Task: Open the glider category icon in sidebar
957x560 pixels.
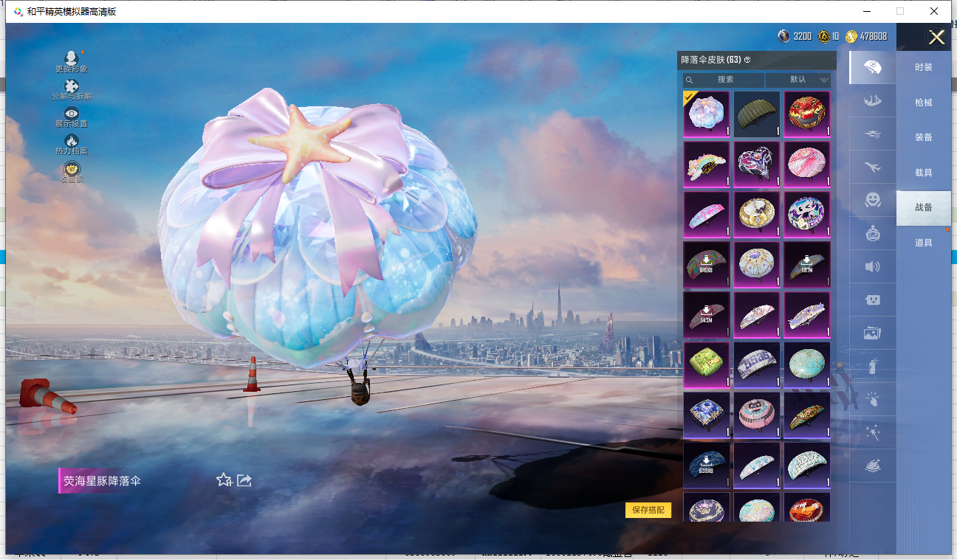Action: click(872, 134)
